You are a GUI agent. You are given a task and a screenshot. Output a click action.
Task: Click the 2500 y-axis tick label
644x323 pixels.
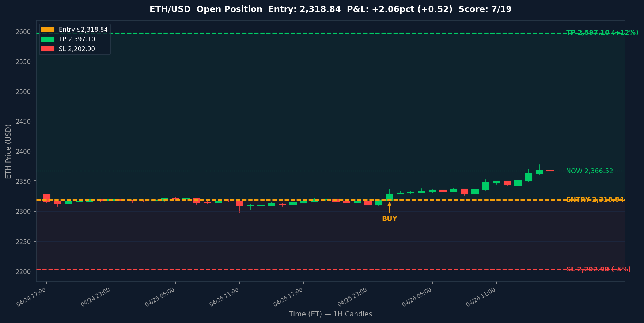pos(23,92)
